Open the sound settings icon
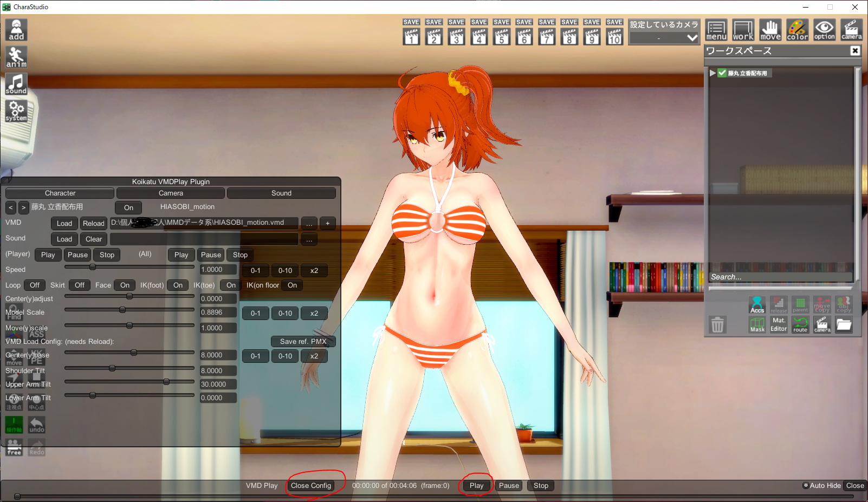 pos(16,84)
